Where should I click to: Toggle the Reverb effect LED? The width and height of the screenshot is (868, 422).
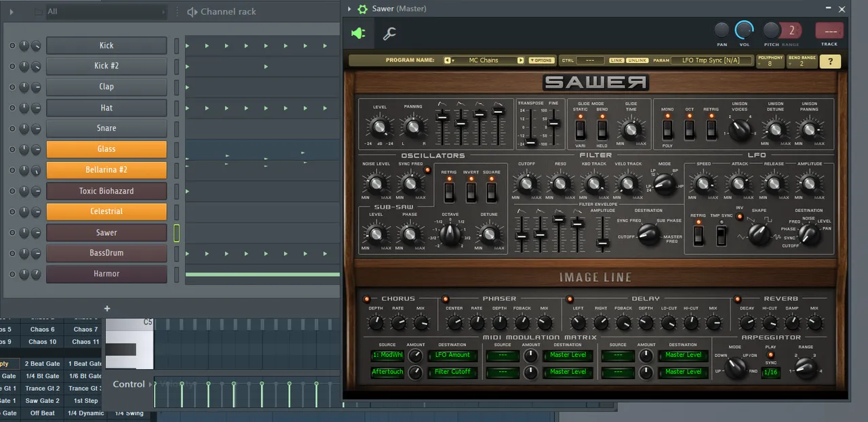[x=737, y=299]
